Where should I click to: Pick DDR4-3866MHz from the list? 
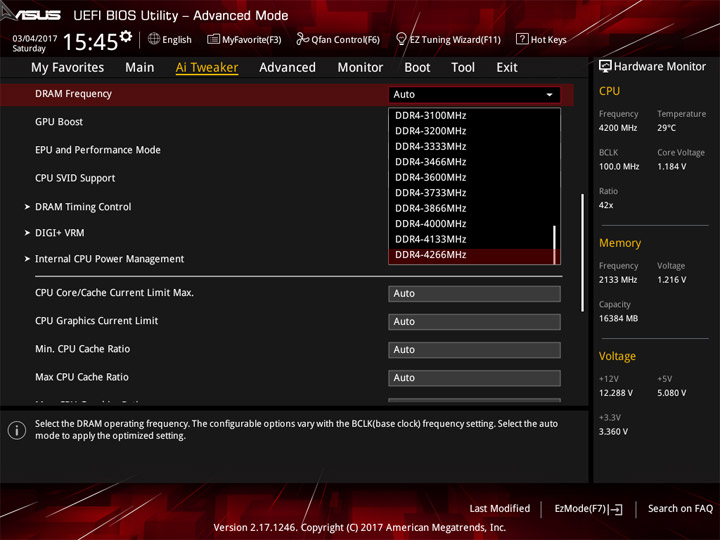pyautogui.click(x=471, y=208)
